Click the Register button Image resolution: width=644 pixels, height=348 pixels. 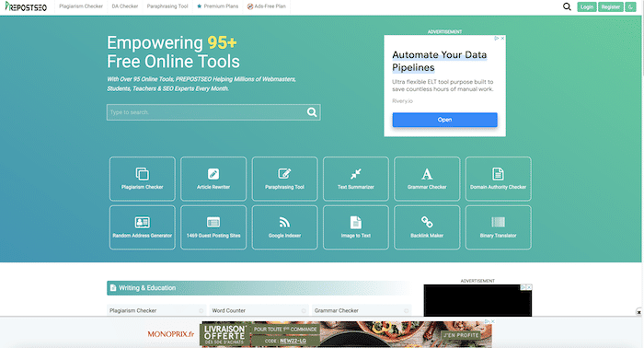tap(610, 7)
